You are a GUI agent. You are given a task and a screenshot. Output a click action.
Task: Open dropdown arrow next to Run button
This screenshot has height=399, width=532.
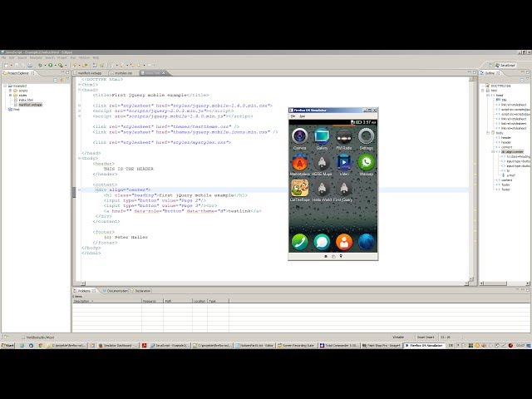coord(55,65)
